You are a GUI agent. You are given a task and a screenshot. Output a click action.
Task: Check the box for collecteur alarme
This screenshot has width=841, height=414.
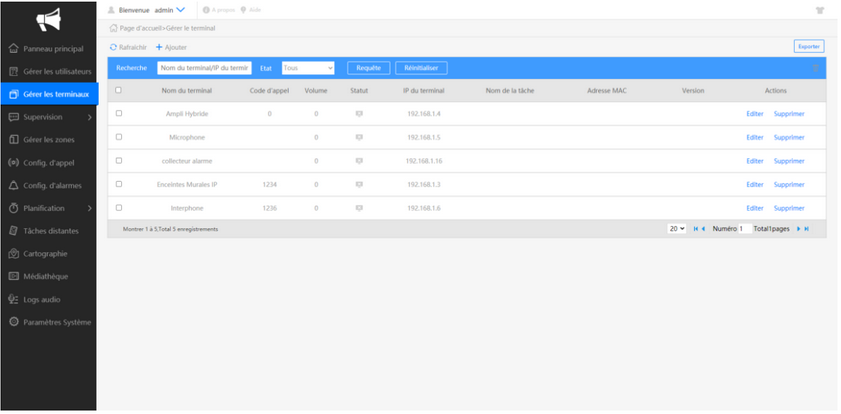coord(119,160)
